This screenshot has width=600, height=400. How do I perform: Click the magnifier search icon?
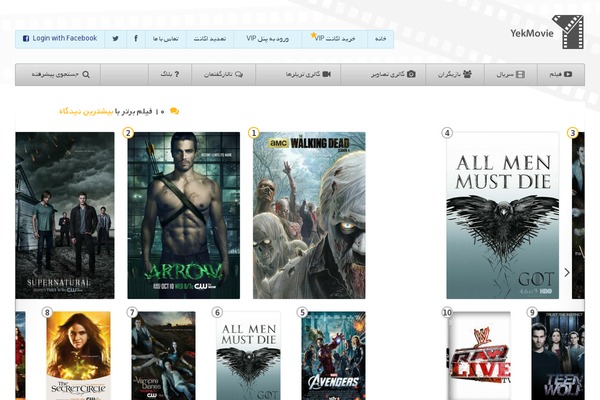tap(86, 74)
